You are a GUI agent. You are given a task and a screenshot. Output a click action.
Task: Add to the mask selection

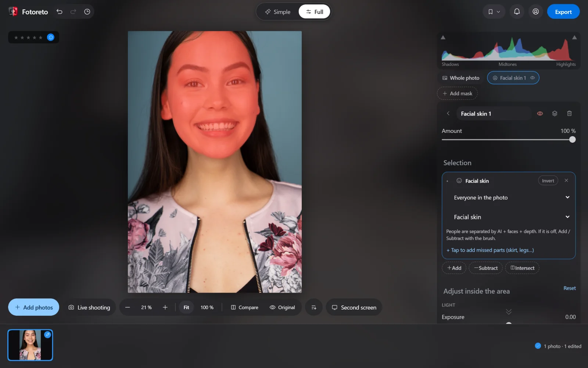(454, 268)
